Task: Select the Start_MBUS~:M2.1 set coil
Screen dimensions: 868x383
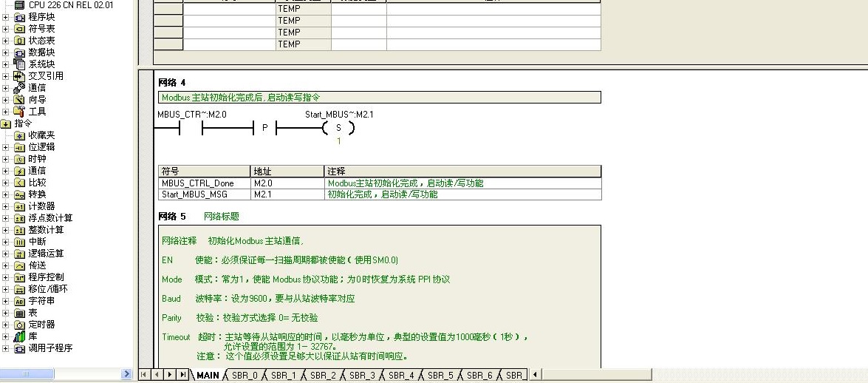Action: tap(339, 128)
